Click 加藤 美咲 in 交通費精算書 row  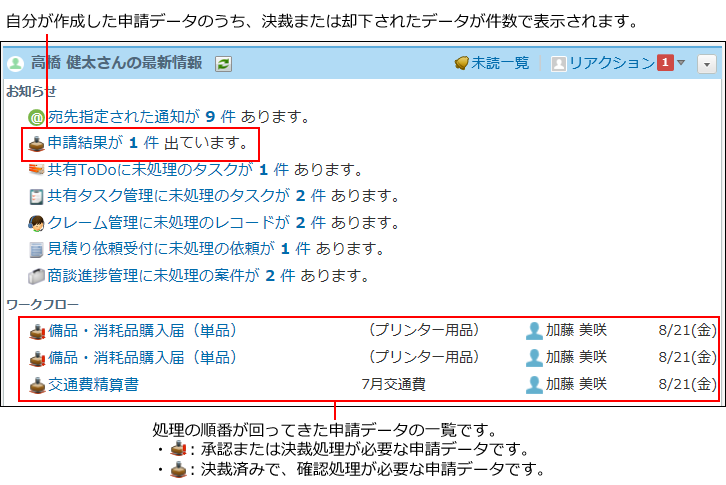click(x=576, y=384)
